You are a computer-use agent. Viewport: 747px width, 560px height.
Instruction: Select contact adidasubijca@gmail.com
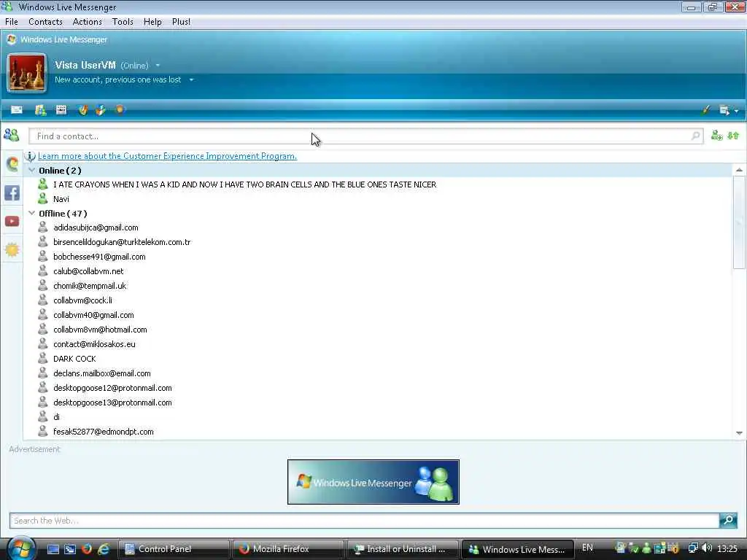pyautogui.click(x=96, y=227)
